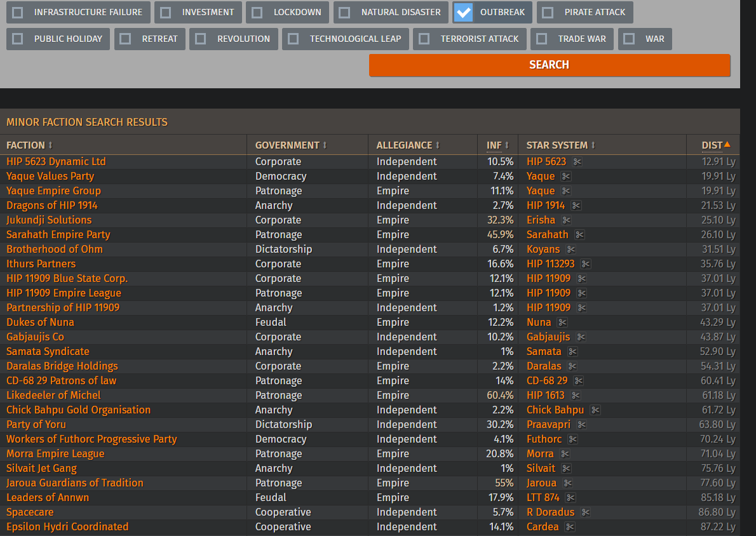Image resolution: width=756 pixels, height=536 pixels.
Task: Enable the Public Holiday checkbox
Action: coord(17,39)
